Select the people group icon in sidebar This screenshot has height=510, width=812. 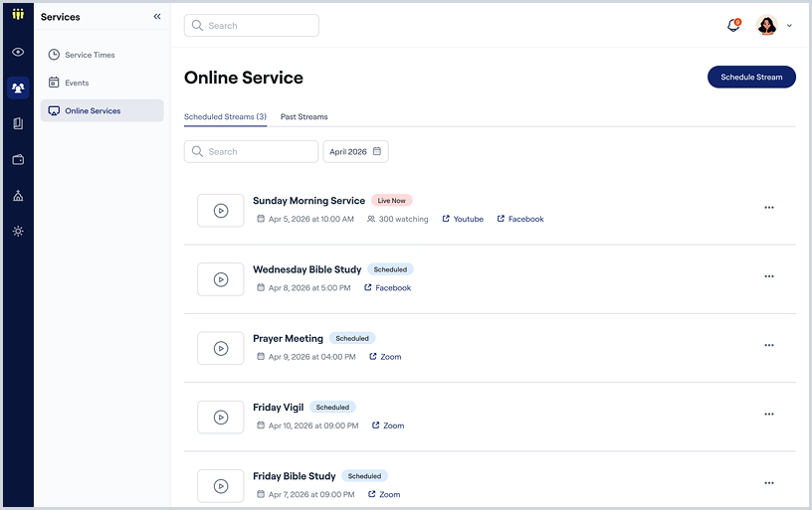click(18, 87)
